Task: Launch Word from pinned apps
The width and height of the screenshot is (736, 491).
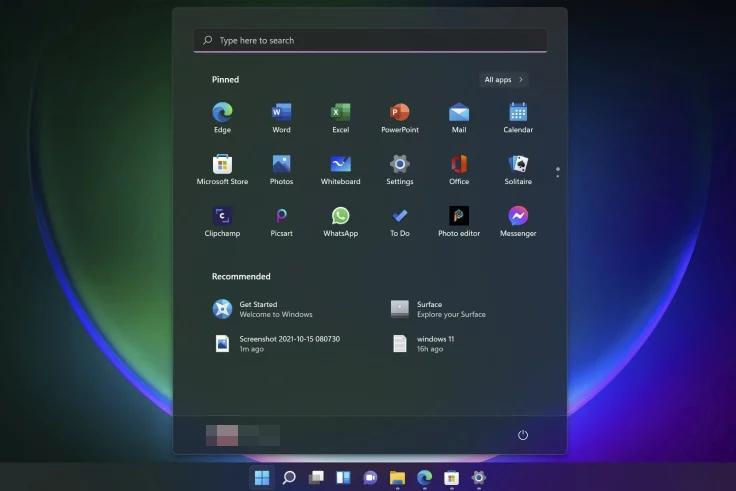Action: click(x=281, y=117)
